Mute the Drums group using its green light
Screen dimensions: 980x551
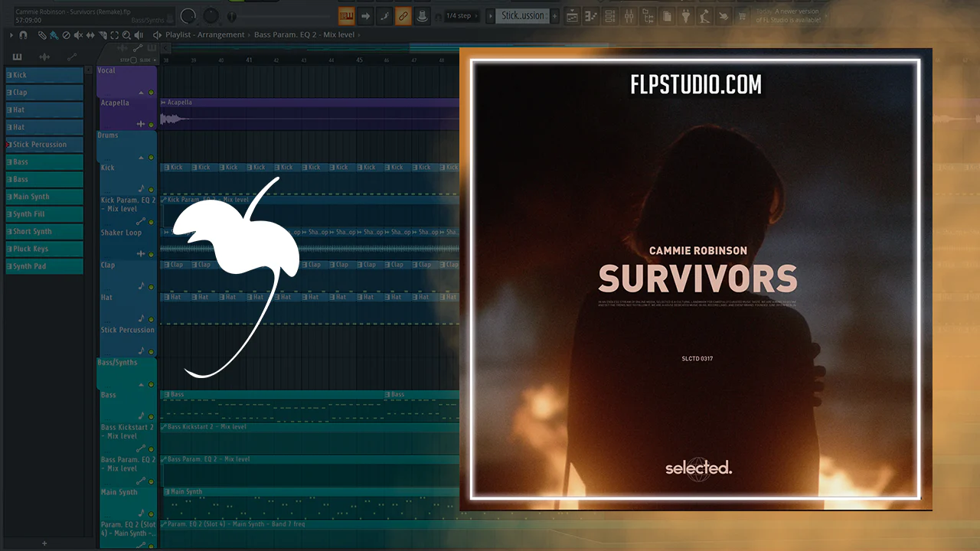point(151,158)
